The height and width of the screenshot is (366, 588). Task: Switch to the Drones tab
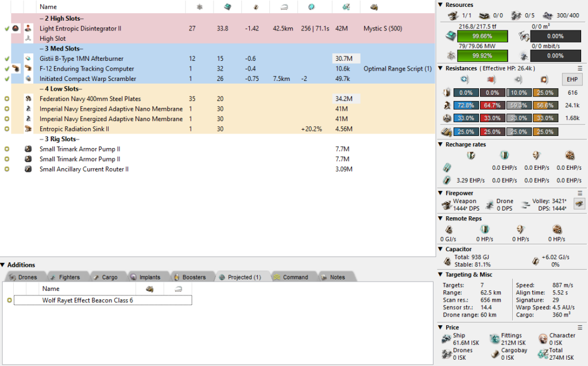tap(23, 277)
